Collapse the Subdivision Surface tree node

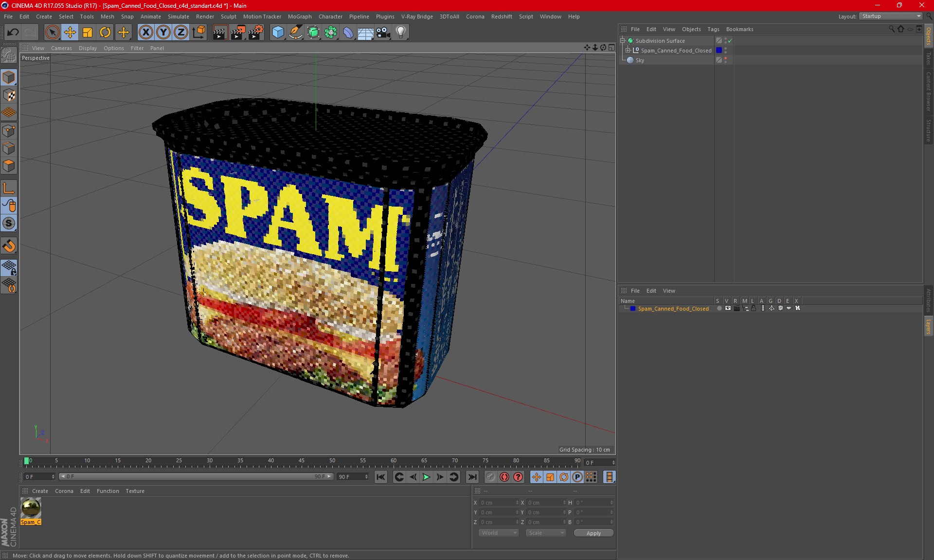[622, 41]
